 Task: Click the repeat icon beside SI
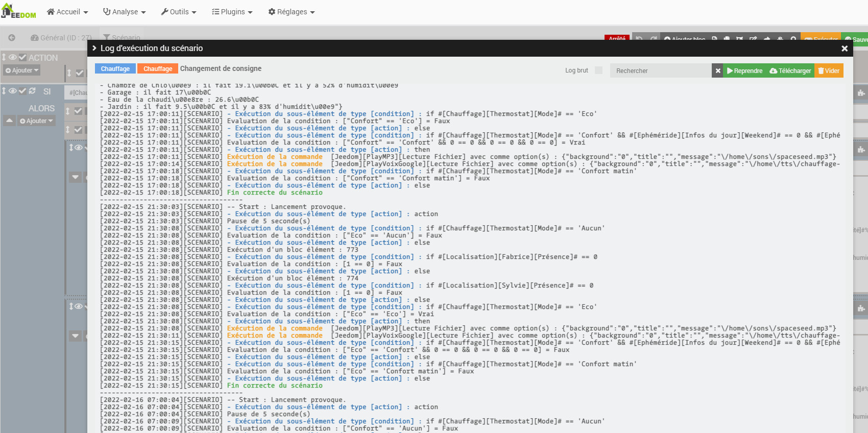(x=32, y=91)
